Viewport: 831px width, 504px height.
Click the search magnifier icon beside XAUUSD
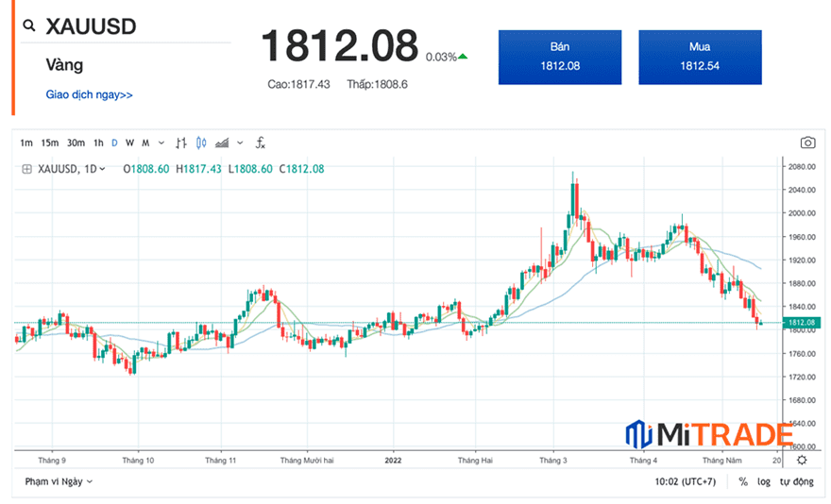[30, 26]
